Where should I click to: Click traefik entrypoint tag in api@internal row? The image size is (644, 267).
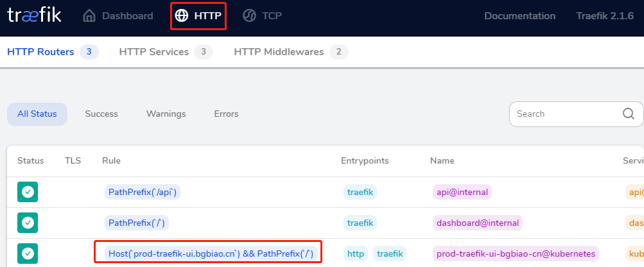pyautogui.click(x=360, y=192)
